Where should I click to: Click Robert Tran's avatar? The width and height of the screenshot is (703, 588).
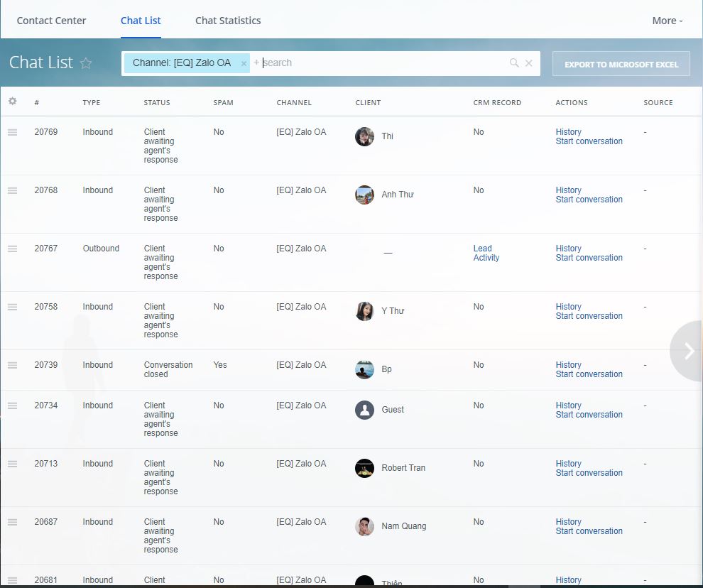click(x=364, y=468)
